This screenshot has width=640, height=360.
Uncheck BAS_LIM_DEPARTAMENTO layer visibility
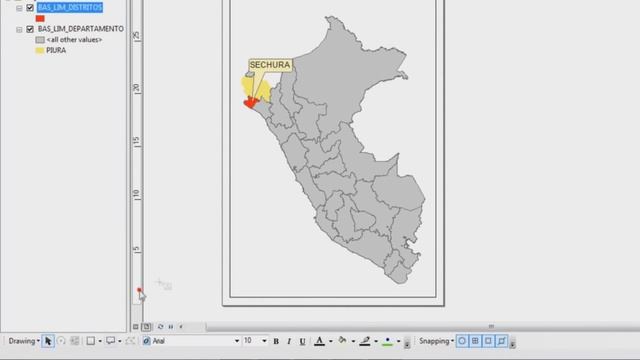pyautogui.click(x=30, y=29)
